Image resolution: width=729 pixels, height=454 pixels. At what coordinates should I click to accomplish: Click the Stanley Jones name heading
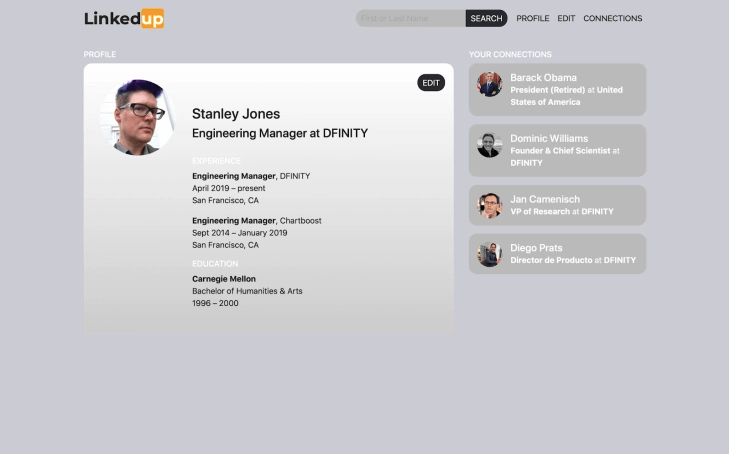tap(236, 114)
